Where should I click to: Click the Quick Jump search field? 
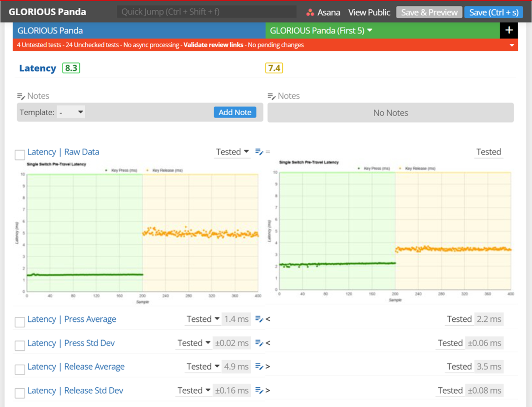[206, 12]
